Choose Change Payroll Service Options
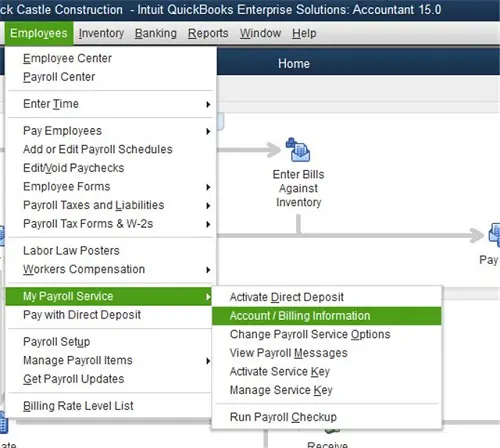The width and height of the screenshot is (500, 448). pyautogui.click(x=327, y=334)
